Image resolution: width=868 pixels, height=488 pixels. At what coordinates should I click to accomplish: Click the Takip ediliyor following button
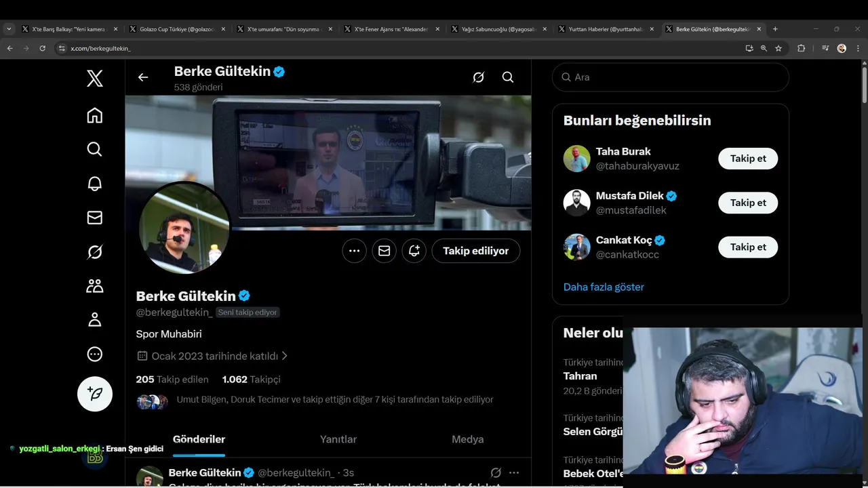point(476,251)
